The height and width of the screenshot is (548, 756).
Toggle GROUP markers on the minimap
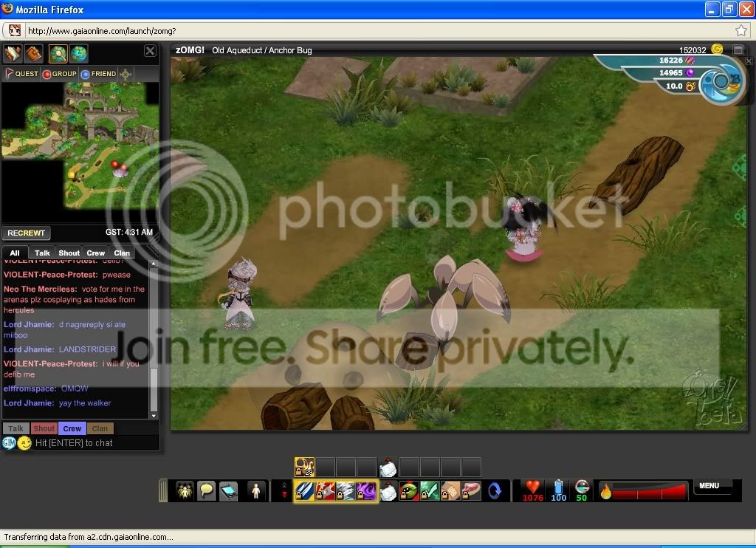pyautogui.click(x=60, y=74)
